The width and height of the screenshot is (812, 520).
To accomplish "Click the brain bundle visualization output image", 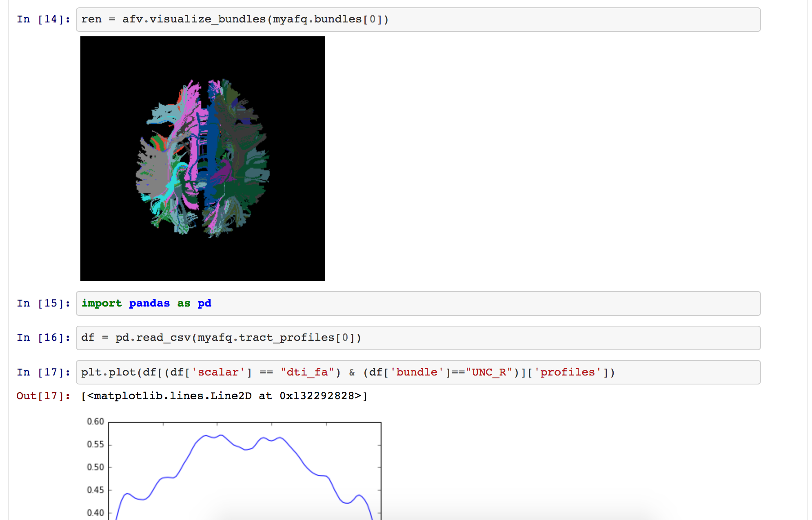I will point(203,158).
